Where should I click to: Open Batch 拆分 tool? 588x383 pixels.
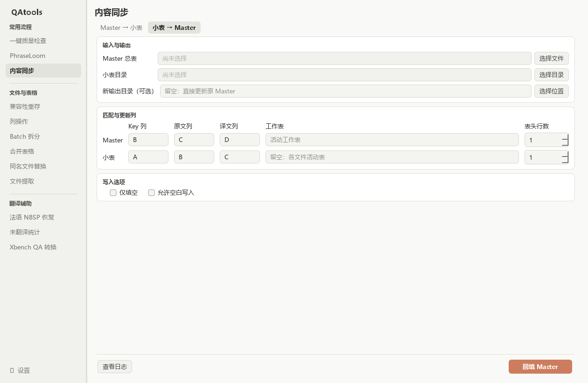[43, 136]
